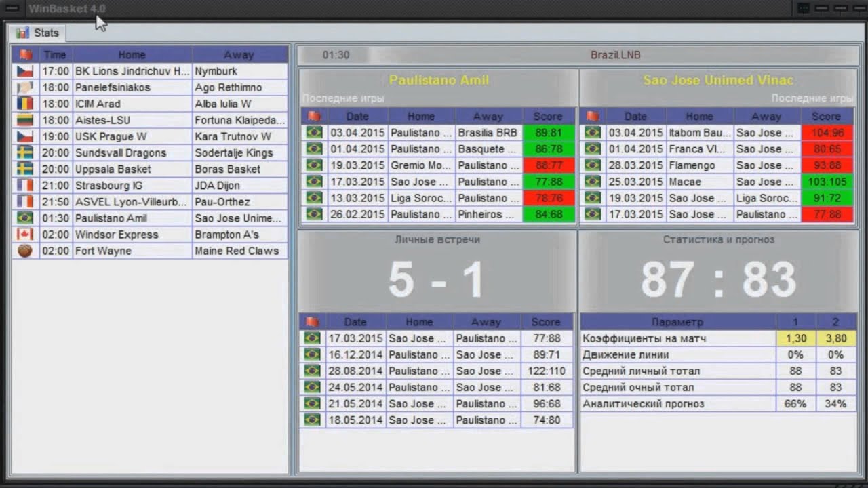Click the French flag beside ASVEL Lyon-Villeurb
868x488 pixels.
[x=25, y=201]
